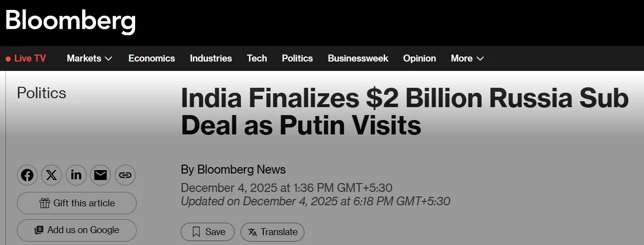Share article on X
The height and width of the screenshot is (245, 644).
click(x=51, y=175)
